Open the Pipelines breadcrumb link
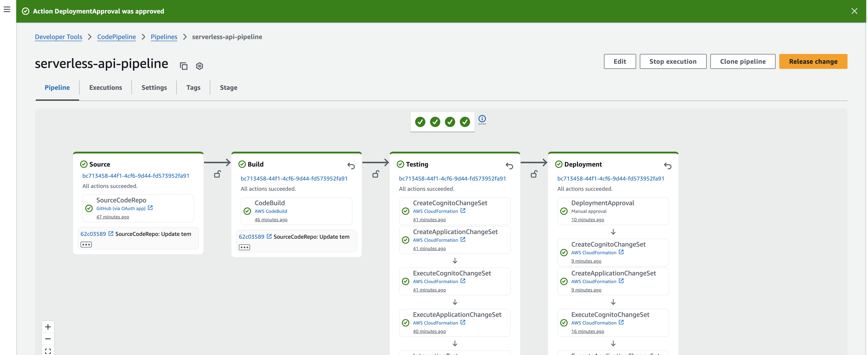The height and width of the screenshot is (355, 868). [164, 37]
